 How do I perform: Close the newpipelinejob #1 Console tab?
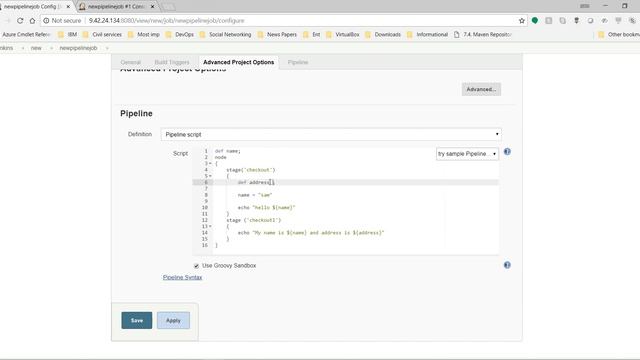[x=152, y=7]
